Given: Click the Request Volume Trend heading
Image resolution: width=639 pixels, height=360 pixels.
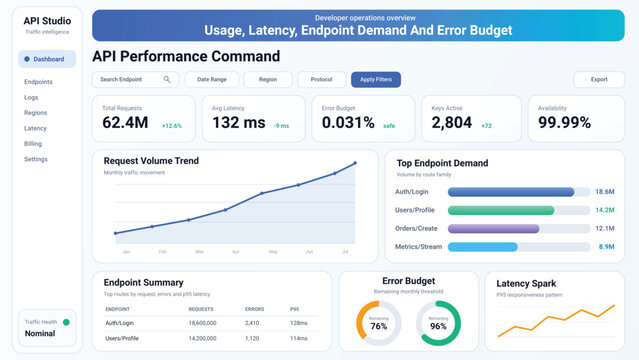Looking at the screenshot, I should coord(151,161).
